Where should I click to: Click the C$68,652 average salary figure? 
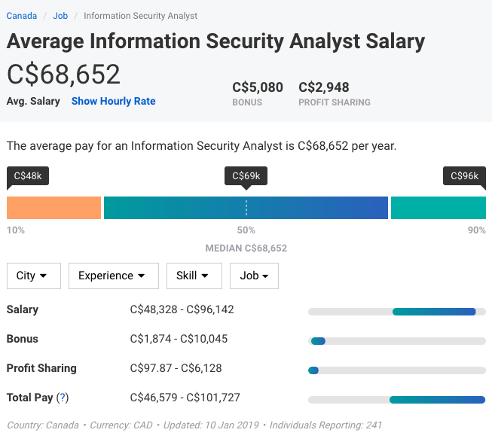coord(63,75)
